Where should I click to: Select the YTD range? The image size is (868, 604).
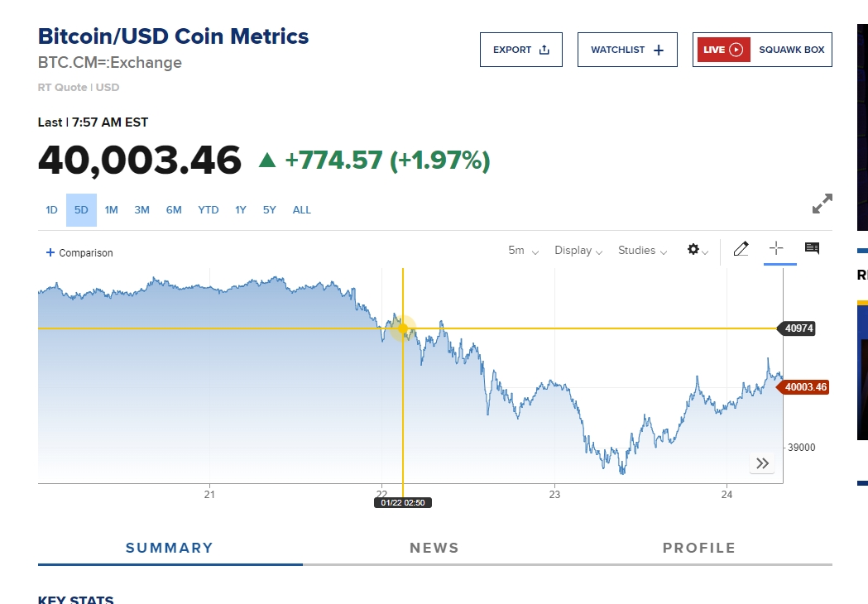pos(209,210)
